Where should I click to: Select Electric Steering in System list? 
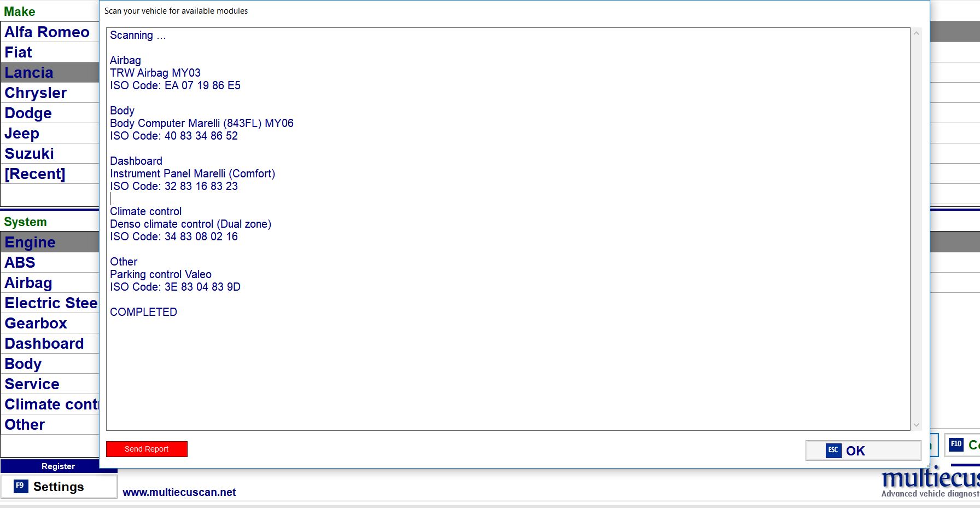pyautogui.click(x=50, y=303)
